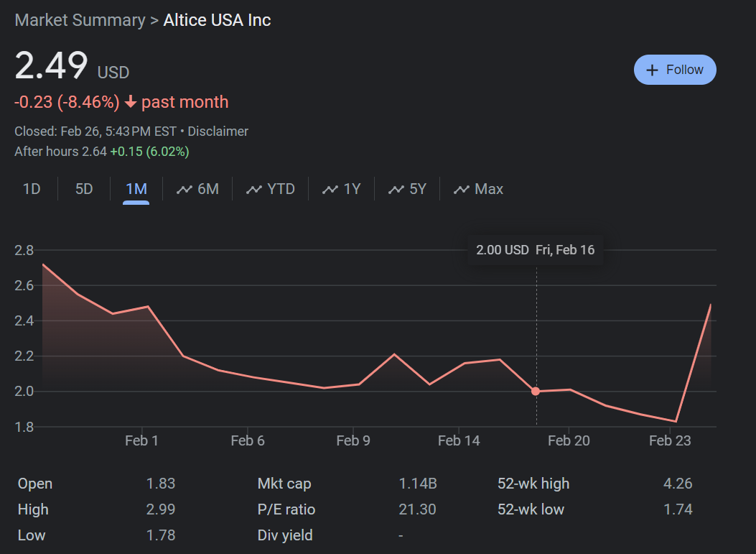This screenshot has height=554, width=756.
Task: Click the trend icon next to YTD
Action: [254, 189]
